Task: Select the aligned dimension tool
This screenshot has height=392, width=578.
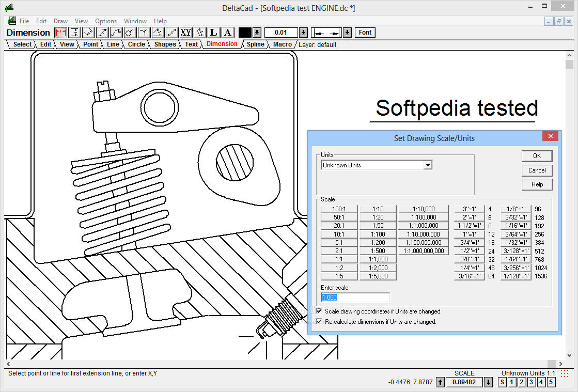Action: coord(88,33)
